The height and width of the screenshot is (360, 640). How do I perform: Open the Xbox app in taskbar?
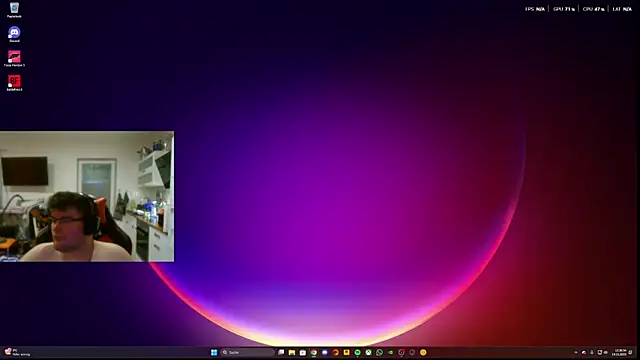tap(369, 352)
